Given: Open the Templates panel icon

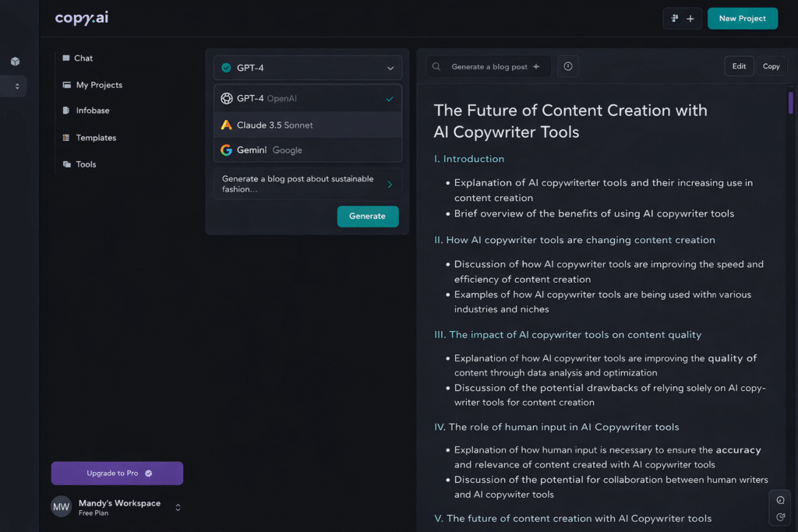Looking at the screenshot, I should click(67, 137).
